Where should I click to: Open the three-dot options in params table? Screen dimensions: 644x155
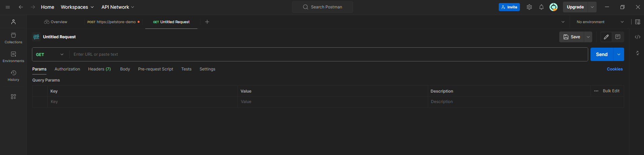click(596, 91)
